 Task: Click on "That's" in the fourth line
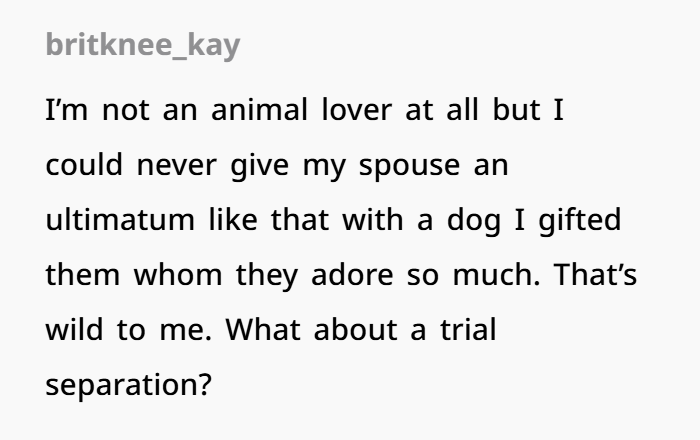coord(595,274)
